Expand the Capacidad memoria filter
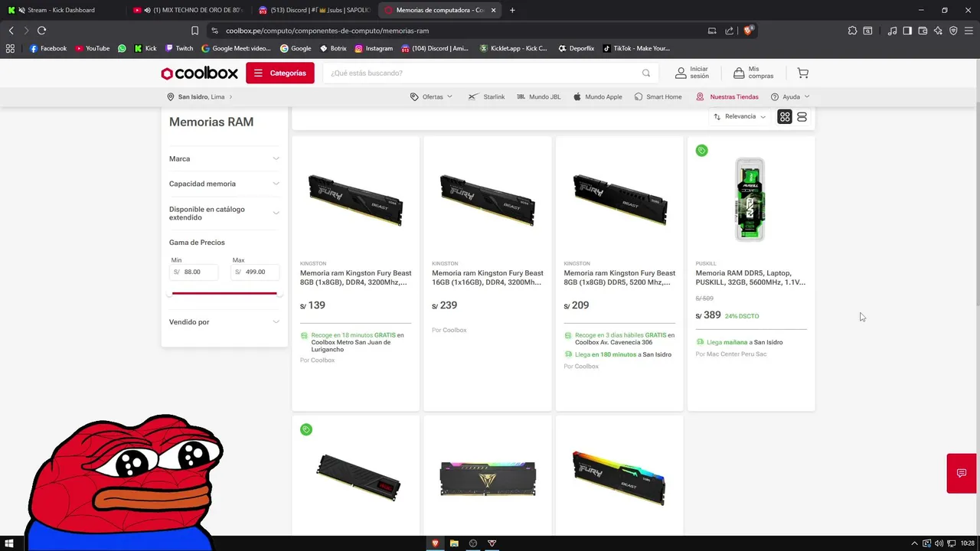The image size is (980, 551). coord(224,184)
